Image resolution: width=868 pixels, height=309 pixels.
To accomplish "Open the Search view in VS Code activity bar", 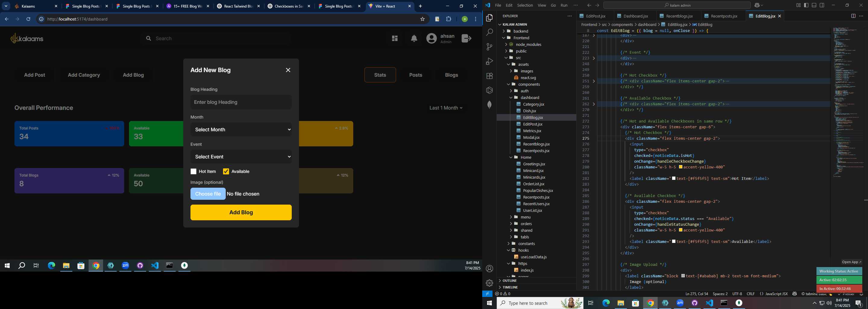I will click(x=489, y=32).
